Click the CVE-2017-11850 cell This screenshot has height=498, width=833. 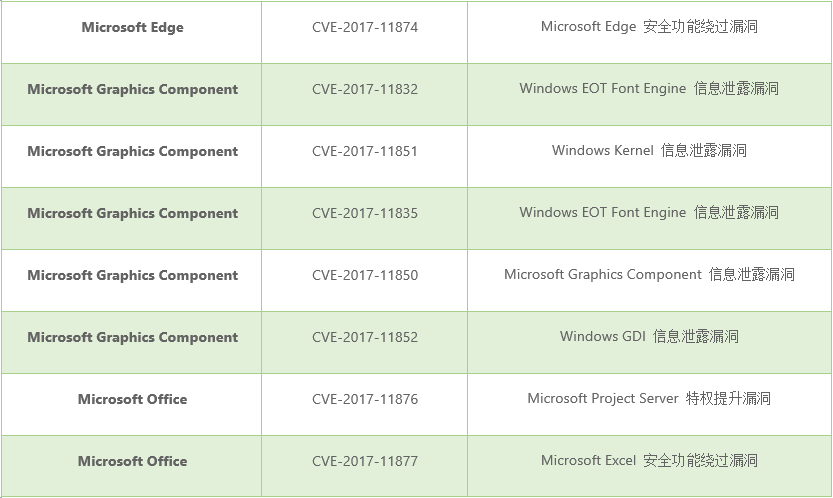pyautogui.click(x=364, y=276)
